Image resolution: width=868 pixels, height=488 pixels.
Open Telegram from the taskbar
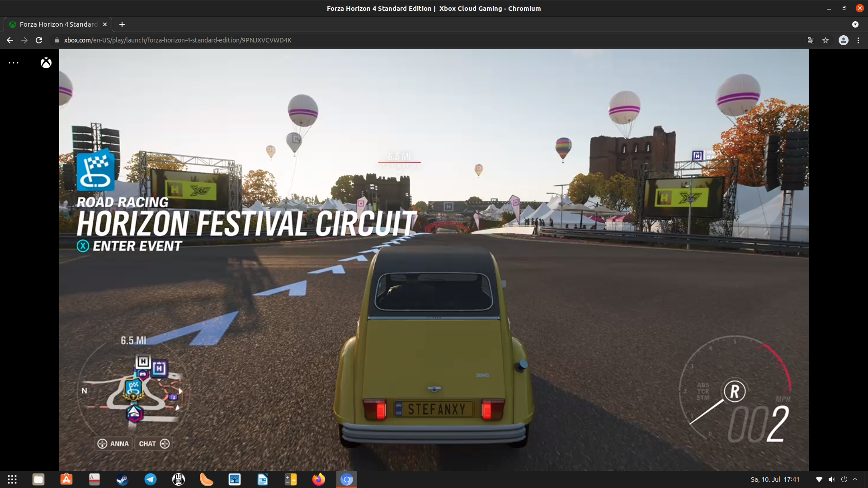point(150,479)
